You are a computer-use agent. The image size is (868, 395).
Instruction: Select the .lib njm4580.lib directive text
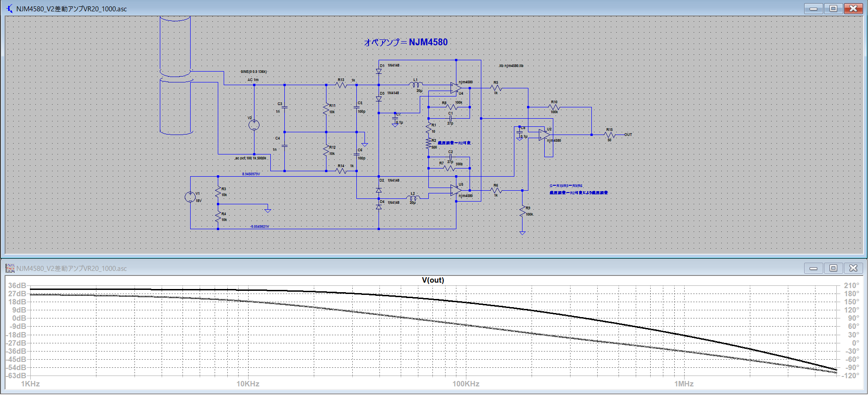click(511, 66)
